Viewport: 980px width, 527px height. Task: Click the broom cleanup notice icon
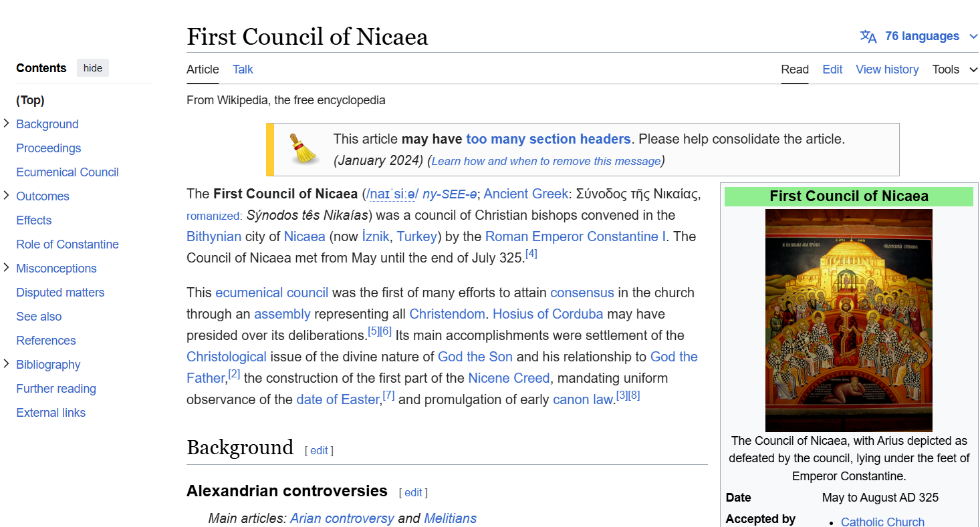click(x=303, y=149)
